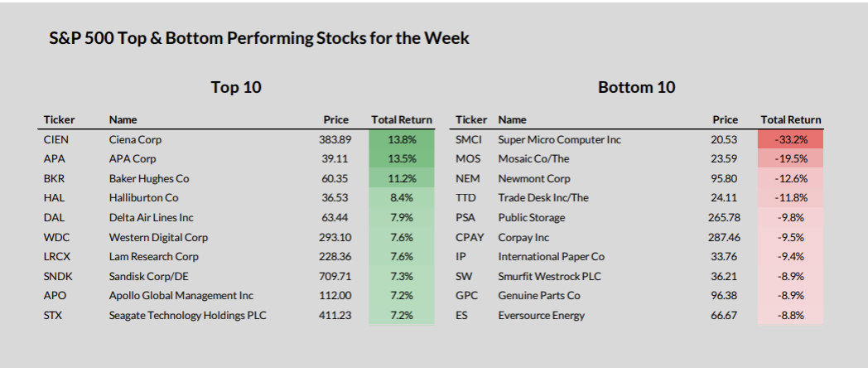
Task: Click the Public Storage price 265.78
Action: point(721,217)
